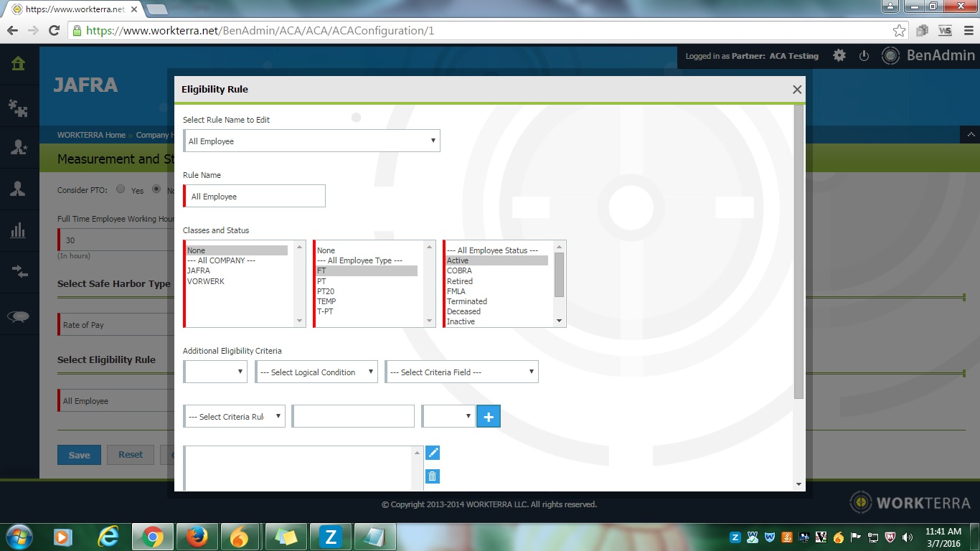The image size is (980, 551).
Task: Click the home icon in left sidebar
Action: [19, 64]
